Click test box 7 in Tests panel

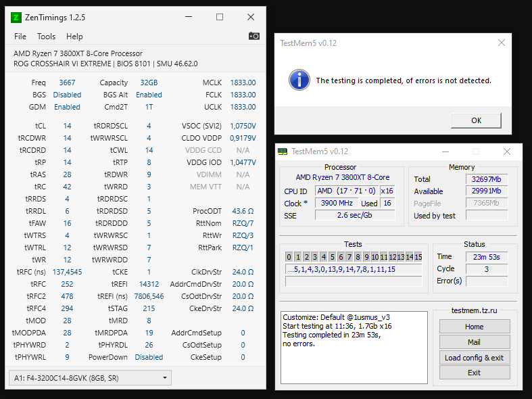pyautogui.click(x=349, y=257)
